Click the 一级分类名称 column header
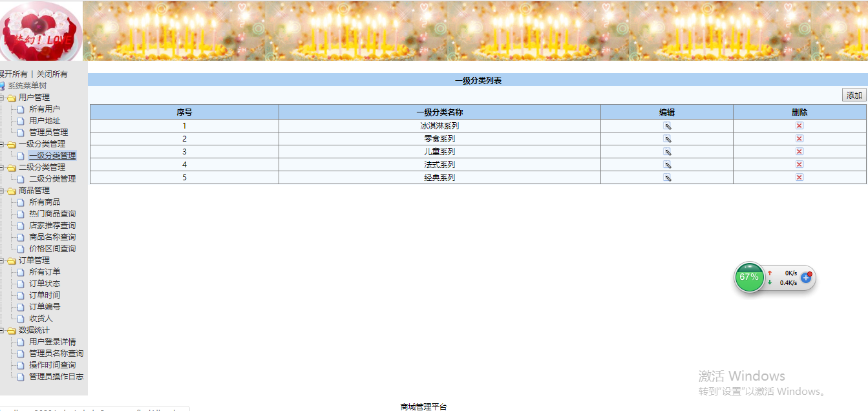Viewport: 868px width, 411px height. click(439, 112)
